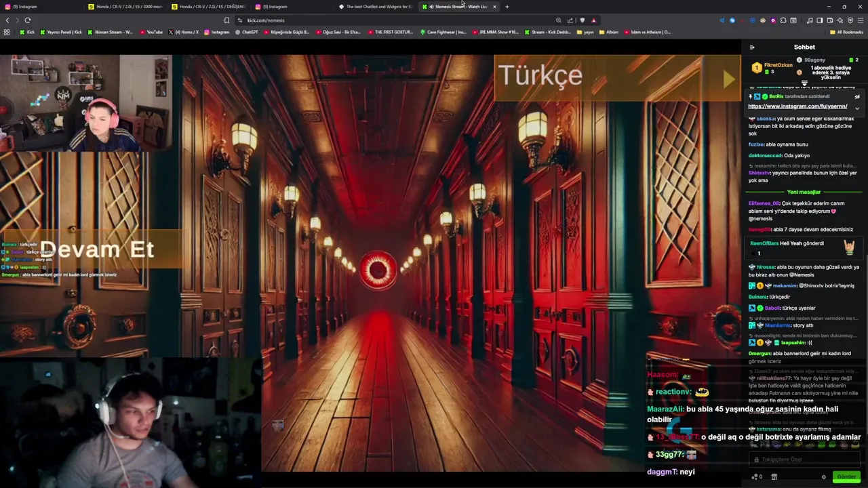Click daggmT in overlay chat
The width and height of the screenshot is (868, 488).
point(662,472)
